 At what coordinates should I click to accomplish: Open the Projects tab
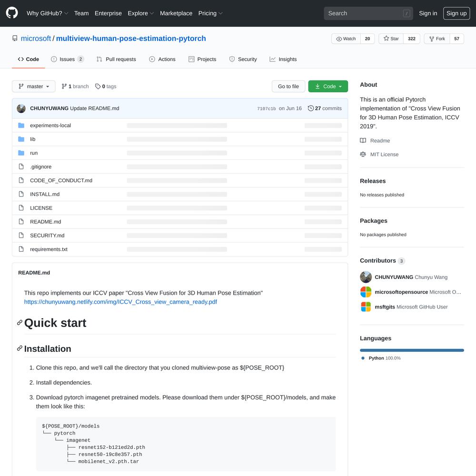tap(202, 59)
